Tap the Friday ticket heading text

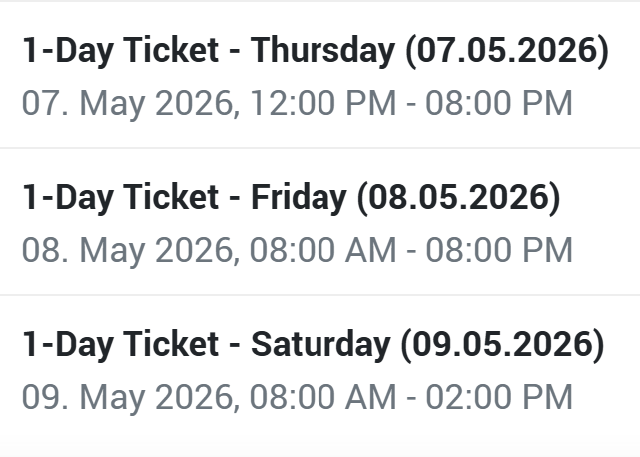pos(291,198)
